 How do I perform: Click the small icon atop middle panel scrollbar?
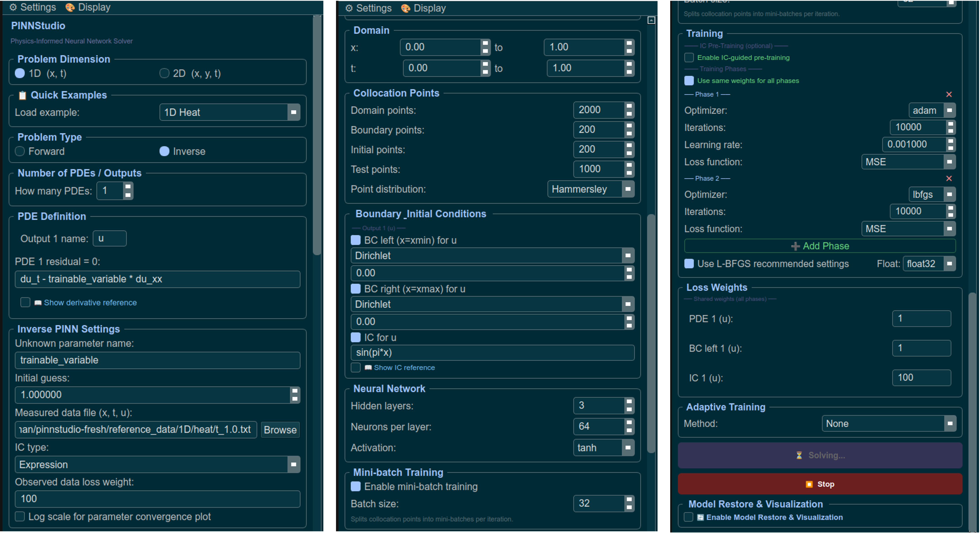(x=651, y=20)
